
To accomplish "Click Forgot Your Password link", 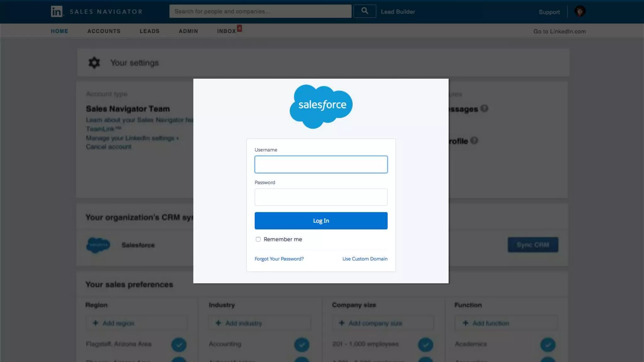I will pyautogui.click(x=279, y=259).
